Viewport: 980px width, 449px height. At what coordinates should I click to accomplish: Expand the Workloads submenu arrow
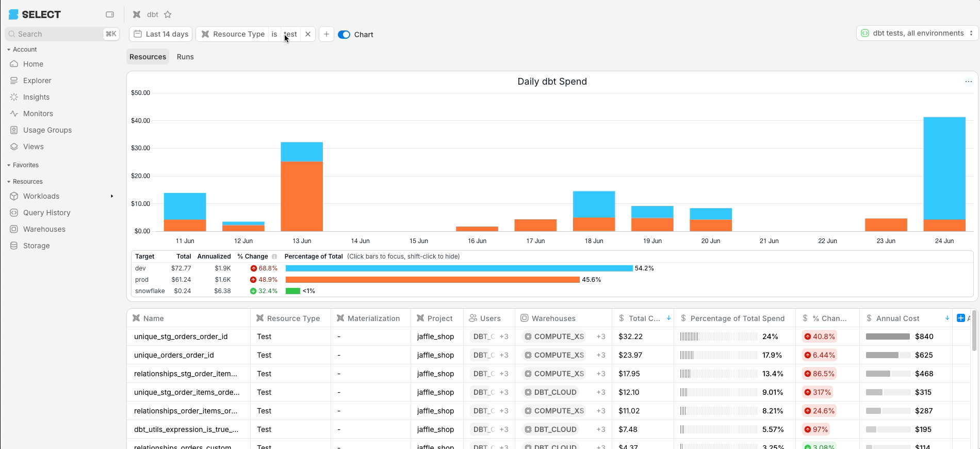coord(112,196)
